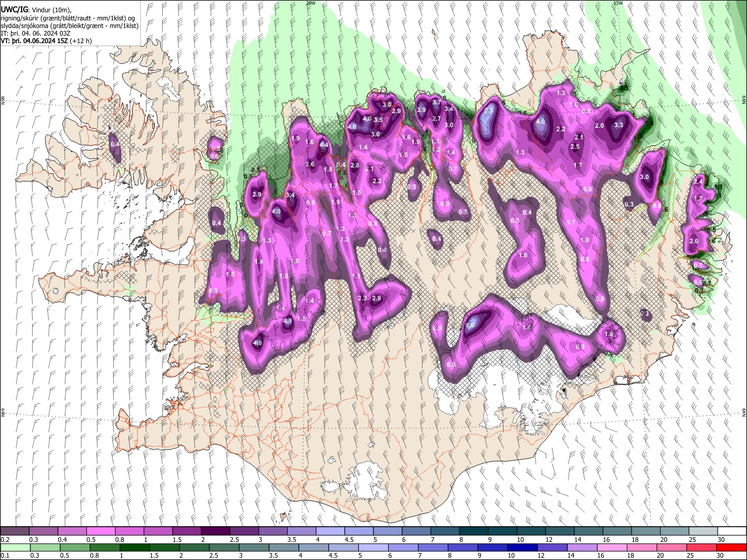Click the upper legend swatch starting at 0.2
Image resolution: width=747 pixels, height=560 pixels.
pos(15,531)
